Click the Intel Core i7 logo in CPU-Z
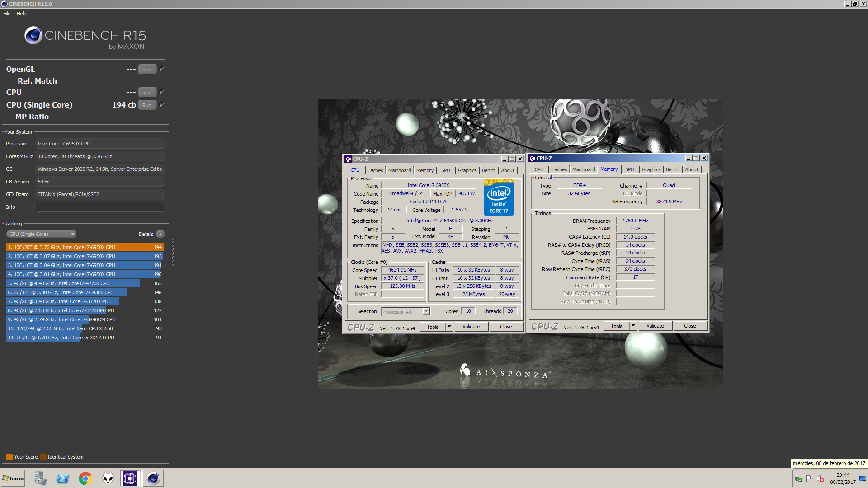 pos(499,197)
